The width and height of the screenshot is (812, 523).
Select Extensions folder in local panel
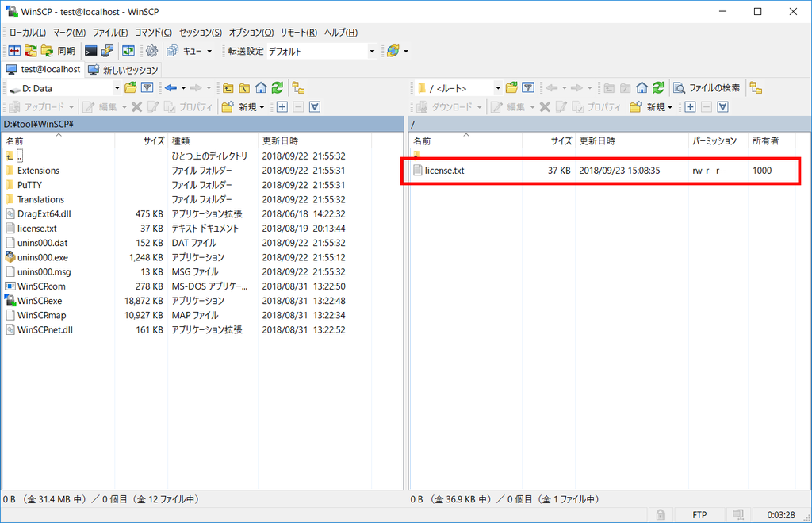click(38, 171)
